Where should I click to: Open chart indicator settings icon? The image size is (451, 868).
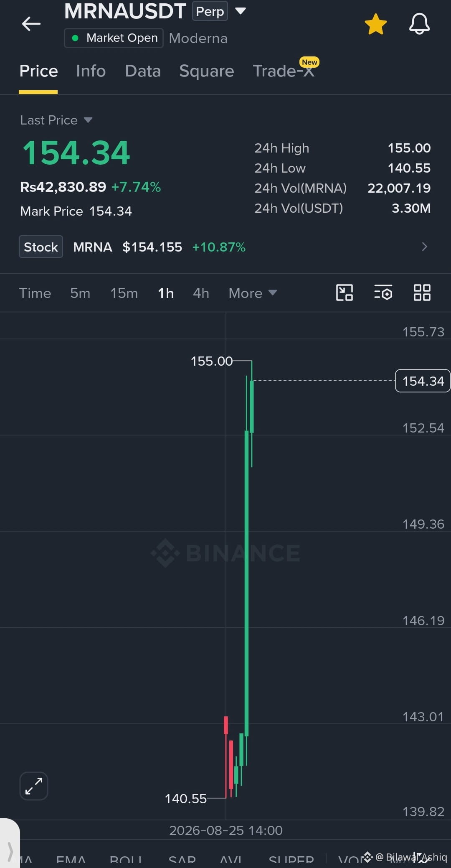pos(383,293)
